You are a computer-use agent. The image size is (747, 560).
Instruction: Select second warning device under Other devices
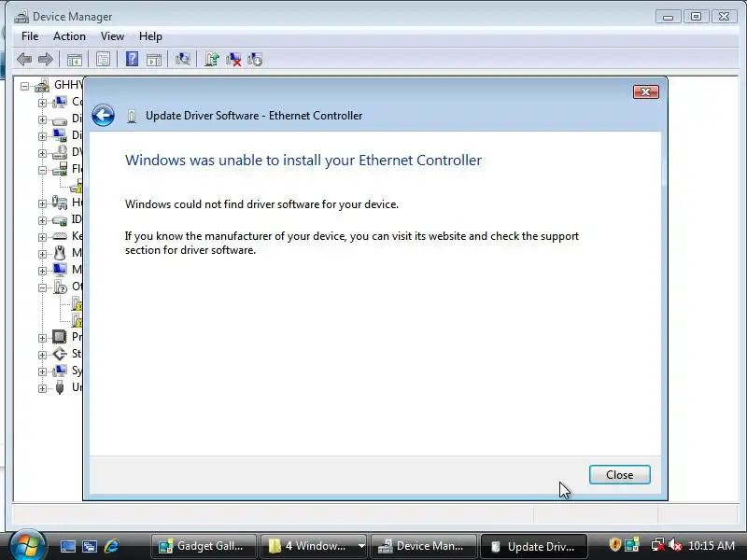(x=78, y=320)
